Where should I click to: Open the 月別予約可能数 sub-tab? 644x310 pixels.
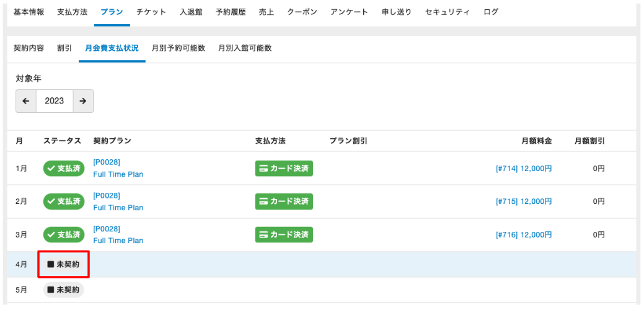(179, 48)
